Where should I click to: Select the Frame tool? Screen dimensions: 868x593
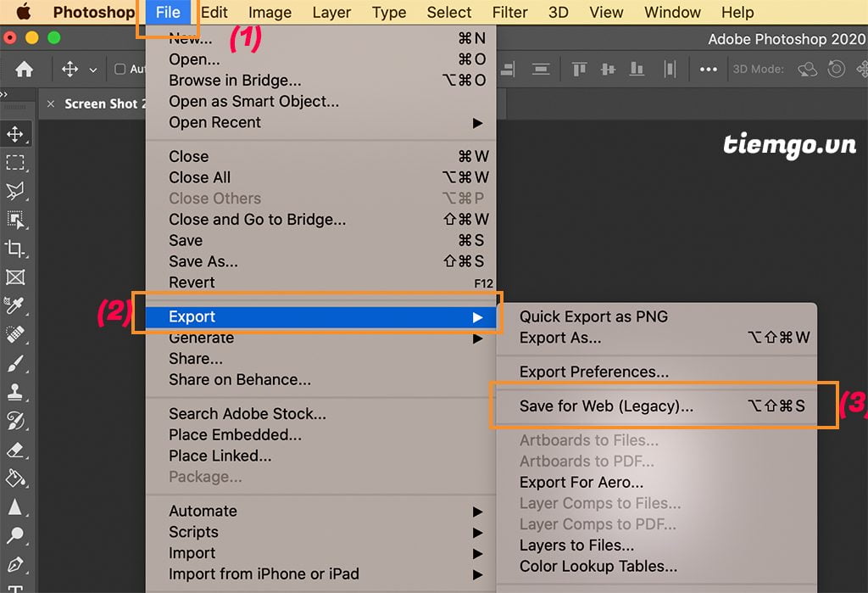[15, 277]
